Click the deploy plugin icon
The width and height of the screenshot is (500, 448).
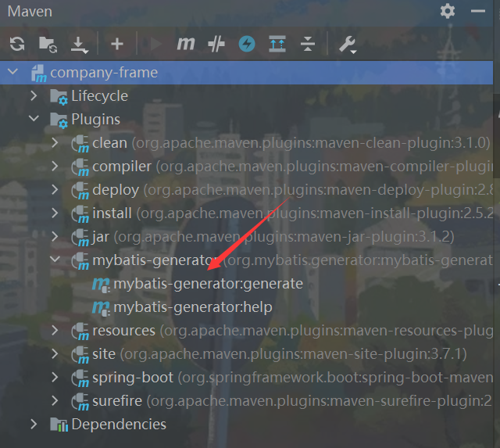(x=80, y=191)
